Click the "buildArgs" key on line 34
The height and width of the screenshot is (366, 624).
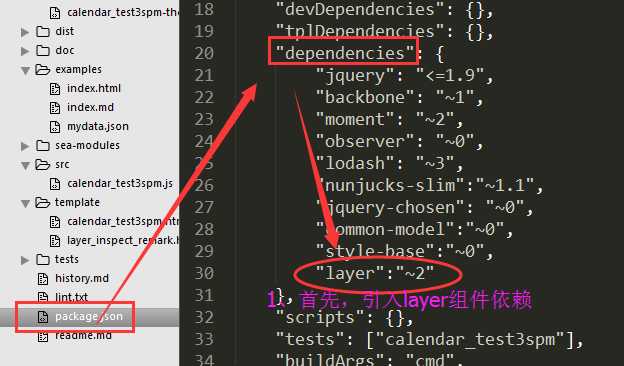pos(330,360)
